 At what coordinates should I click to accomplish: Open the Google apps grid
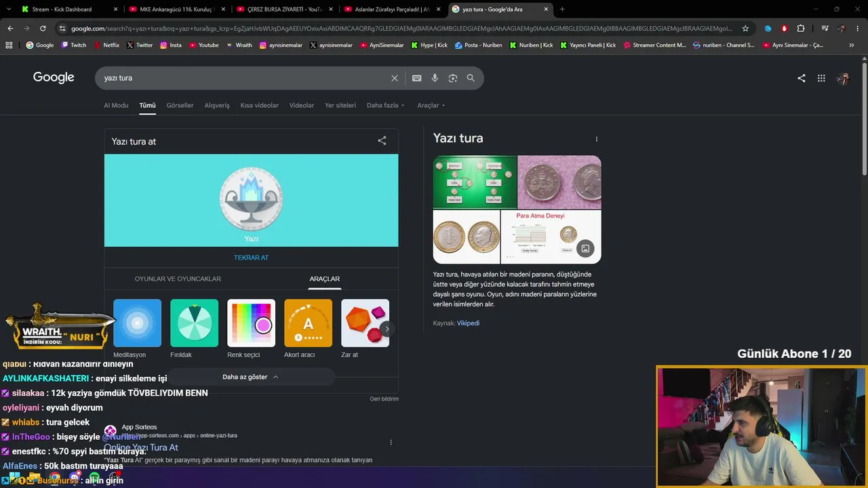tap(821, 78)
